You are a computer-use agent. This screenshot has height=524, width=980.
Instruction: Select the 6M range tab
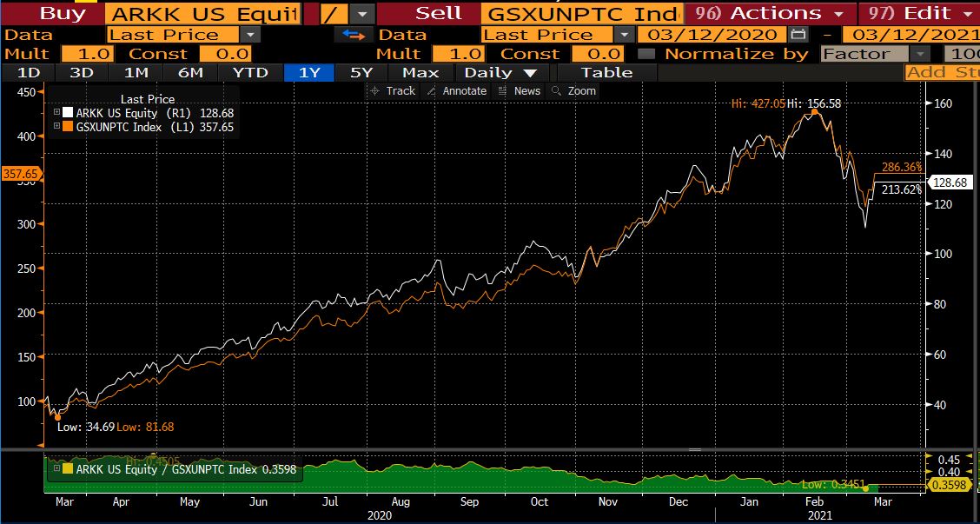click(x=190, y=72)
